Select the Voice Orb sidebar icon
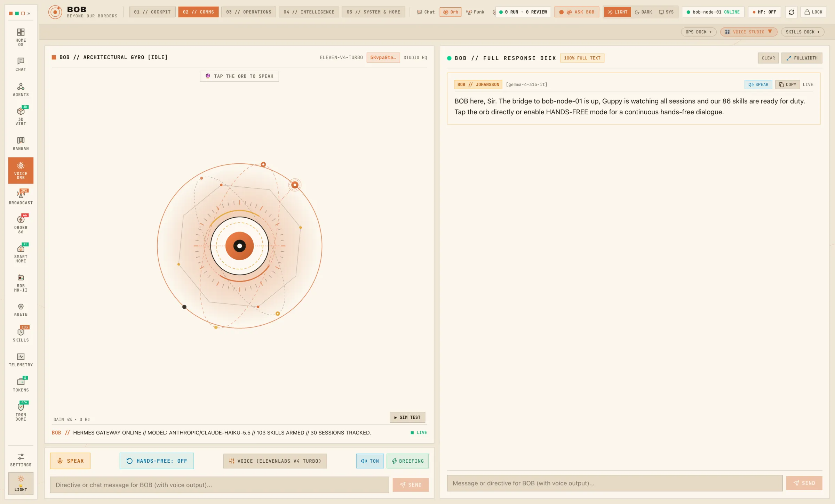Viewport: 835px width, 504px height. (x=21, y=170)
